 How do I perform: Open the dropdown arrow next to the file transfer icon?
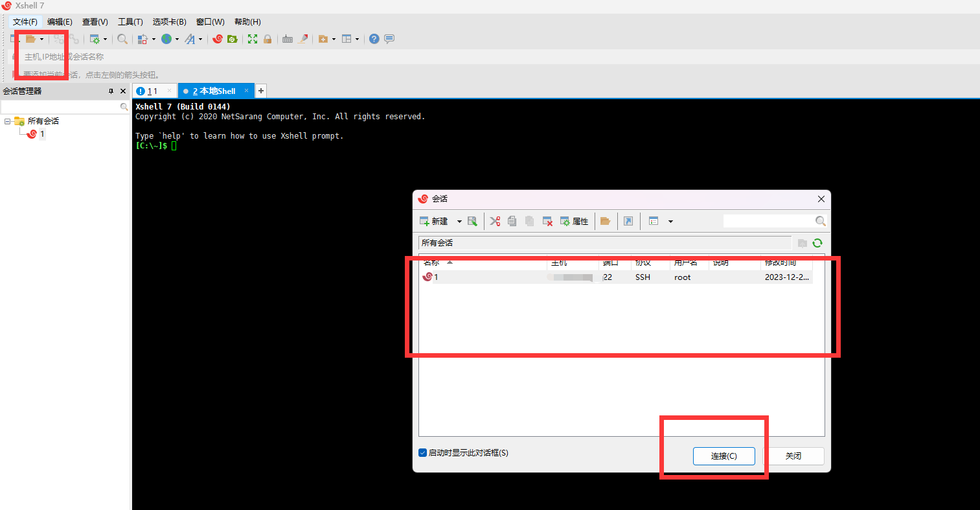click(154, 39)
